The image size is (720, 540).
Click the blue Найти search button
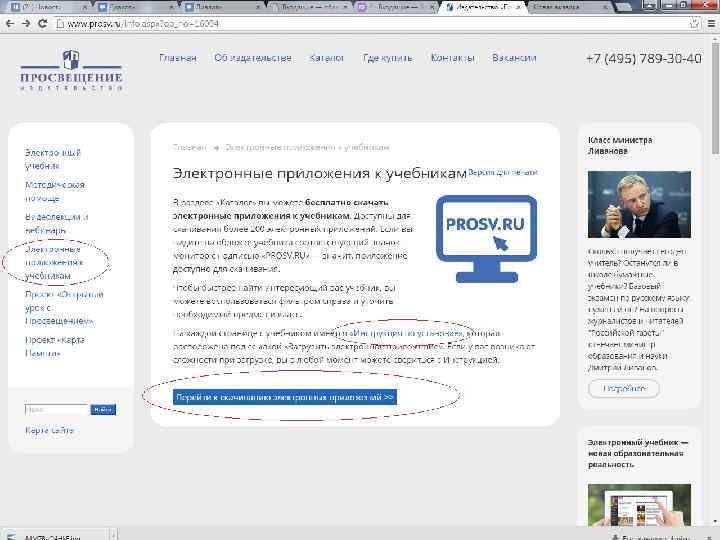click(103, 409)
